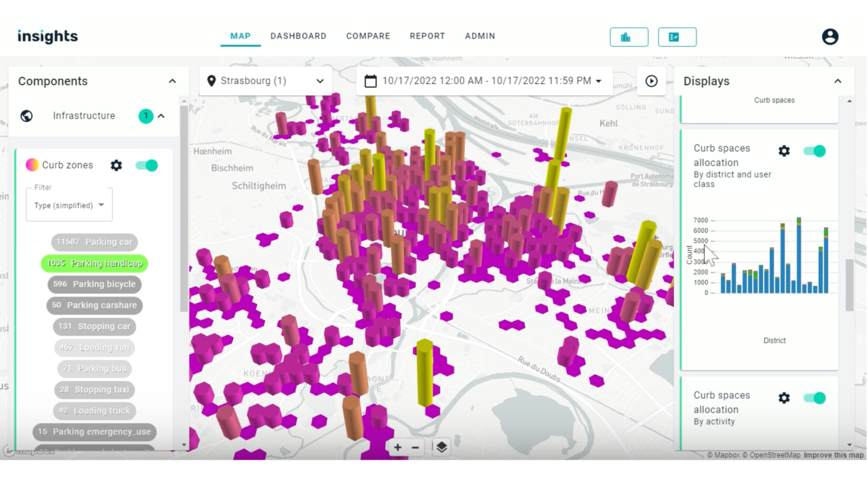The width and height of the screenshot is (868, 488).
Task: Play the timeline animation
Action: tap(652, 81)
